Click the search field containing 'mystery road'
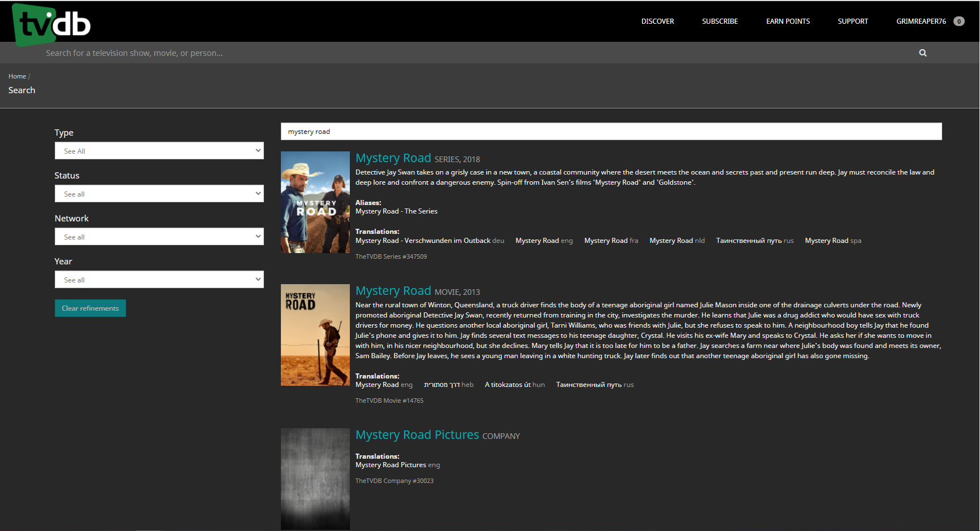This screenshot has height=531, width=980. coord(610,132)
